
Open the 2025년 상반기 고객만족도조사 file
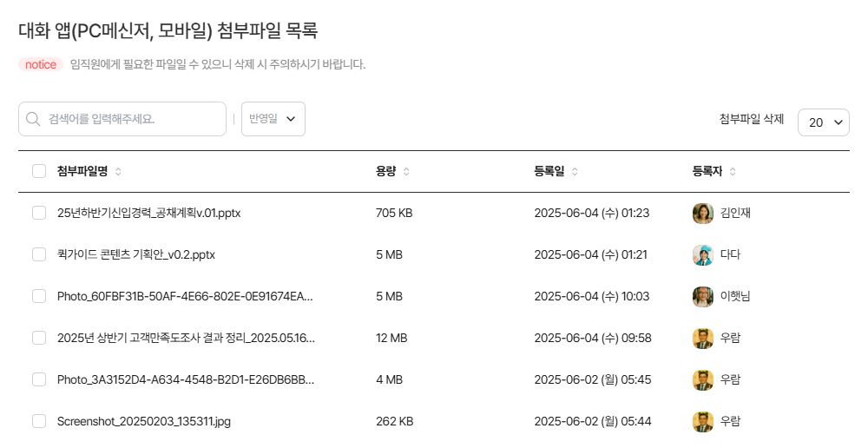point(186,338)
